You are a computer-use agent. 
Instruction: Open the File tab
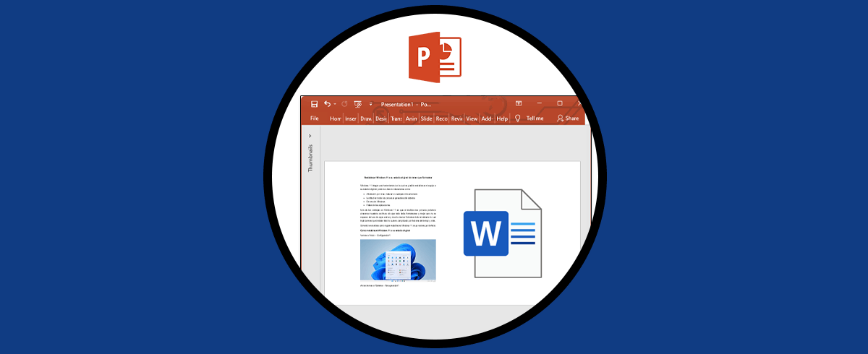[315, 118]
